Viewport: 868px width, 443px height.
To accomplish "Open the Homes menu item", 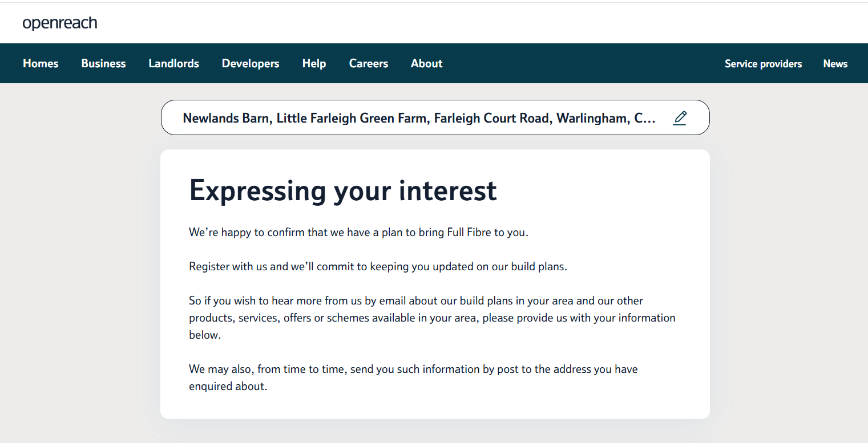I will tap(41, 63).
